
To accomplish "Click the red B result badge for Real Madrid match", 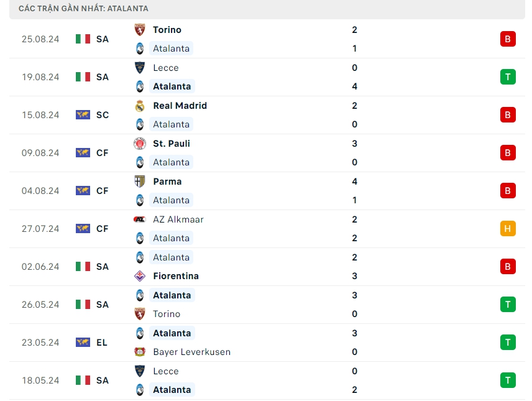I will tap(508, 115).
